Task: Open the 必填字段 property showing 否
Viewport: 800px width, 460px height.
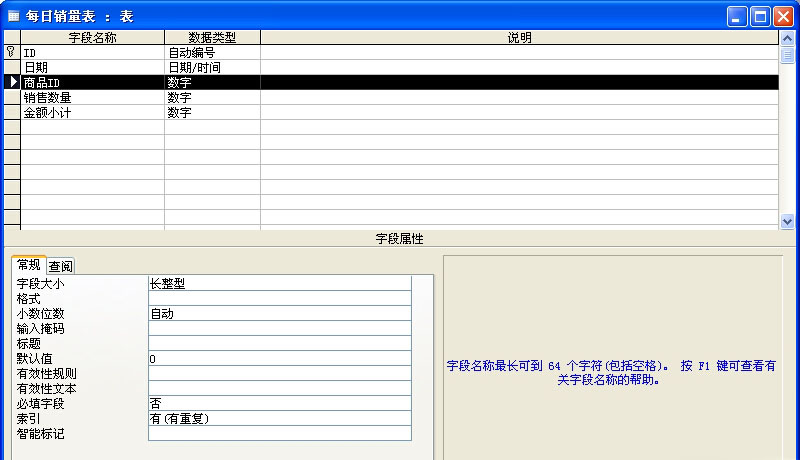Action: coord(279,404)
